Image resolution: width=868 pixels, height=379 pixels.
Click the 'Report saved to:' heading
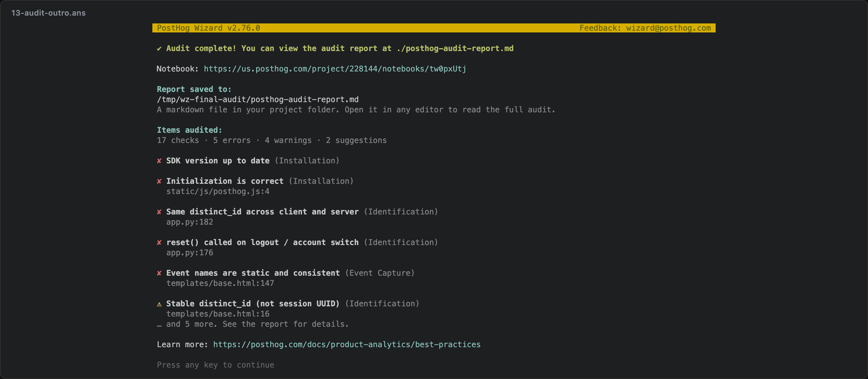(x=194, y=89)
